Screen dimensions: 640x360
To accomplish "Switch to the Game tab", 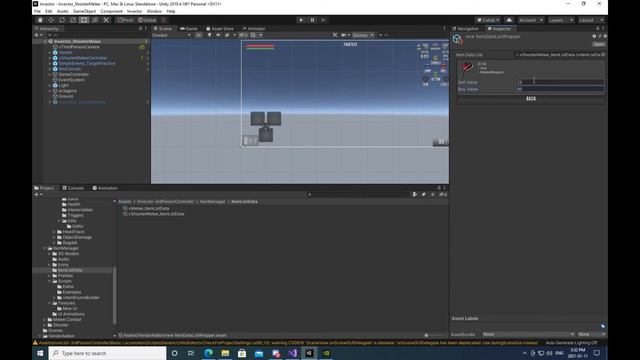I will pos(189,29).
